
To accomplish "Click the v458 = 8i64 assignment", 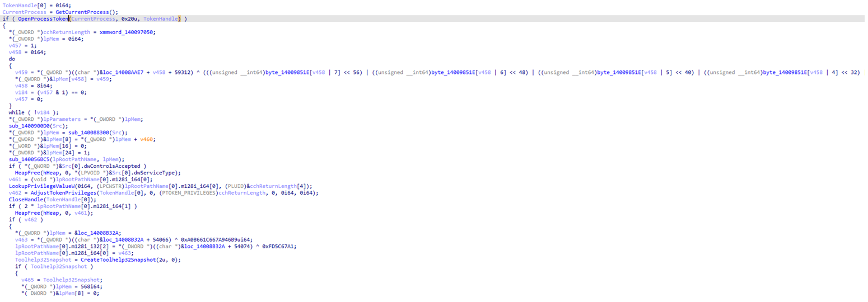I will click(35, 86).
